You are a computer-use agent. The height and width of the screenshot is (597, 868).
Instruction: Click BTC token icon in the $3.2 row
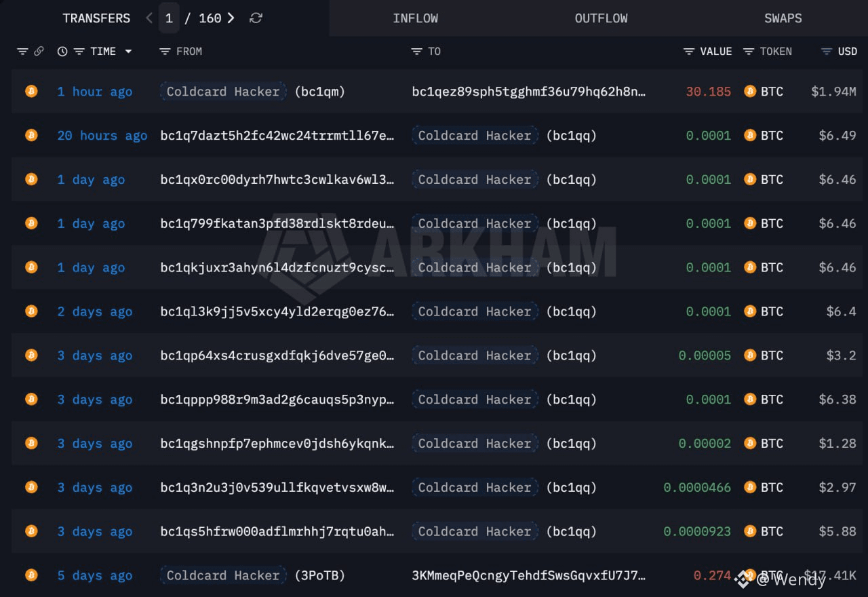(x=750, y=355)
